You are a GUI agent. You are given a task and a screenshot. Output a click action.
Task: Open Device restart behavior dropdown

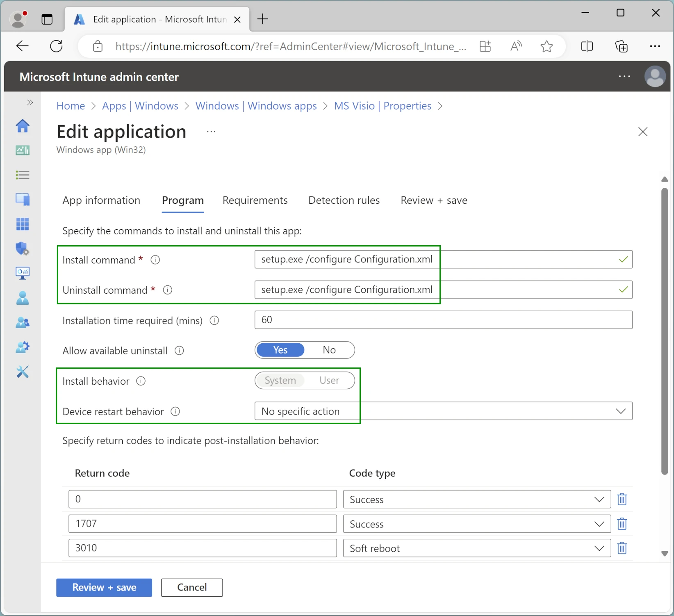pos(444,411)
